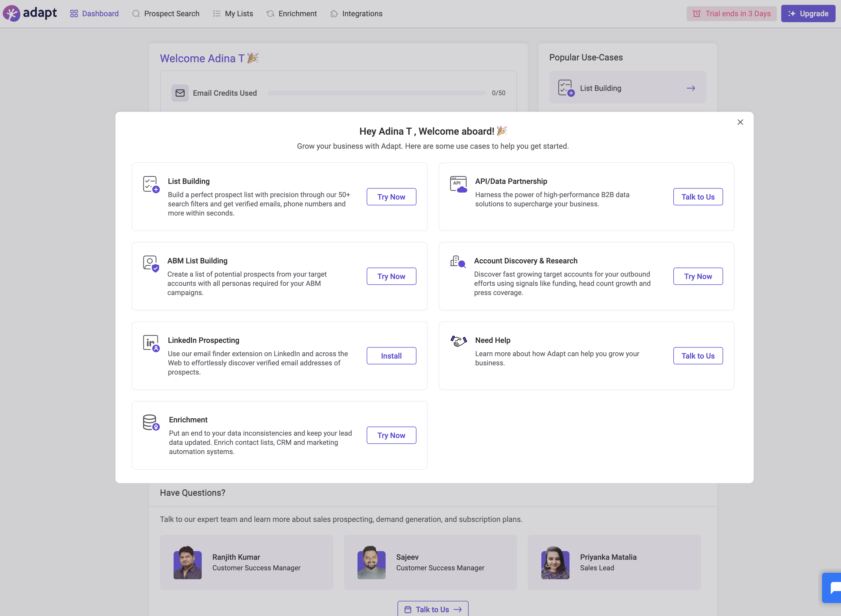
Task: Click the Need Help handshake icon
Action: click(x=459, y=341)
